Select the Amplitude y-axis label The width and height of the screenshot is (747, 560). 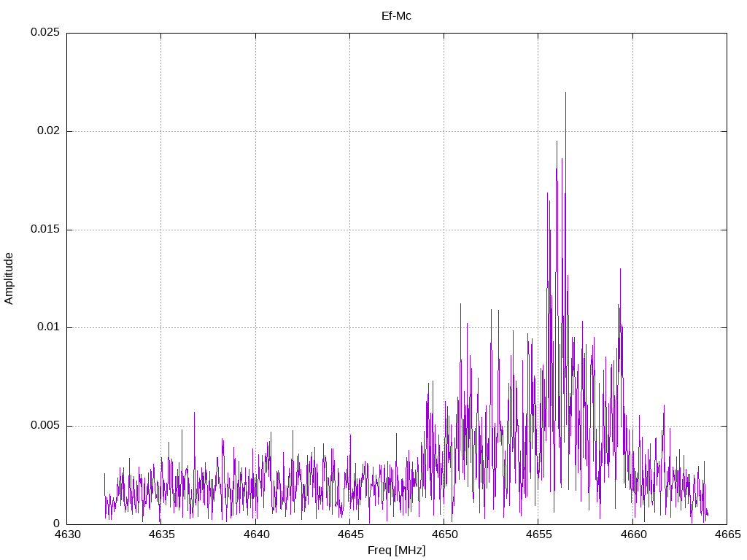tap(9, 279)
